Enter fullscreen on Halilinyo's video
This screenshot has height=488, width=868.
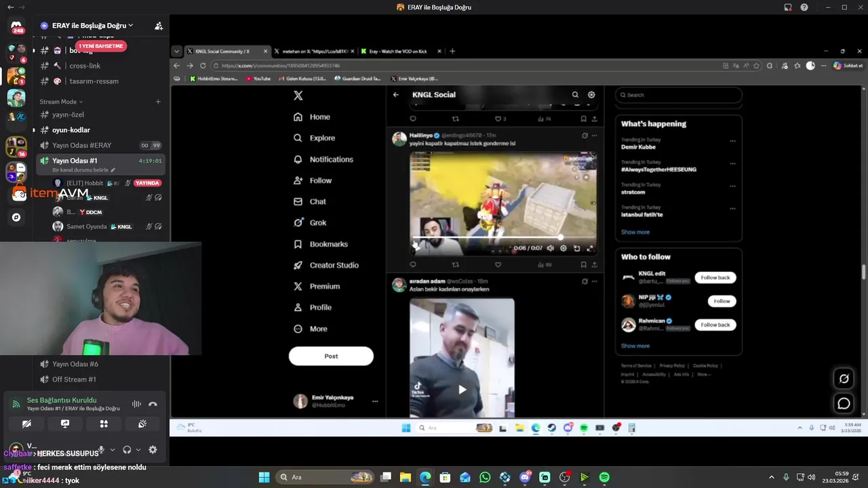590,248
